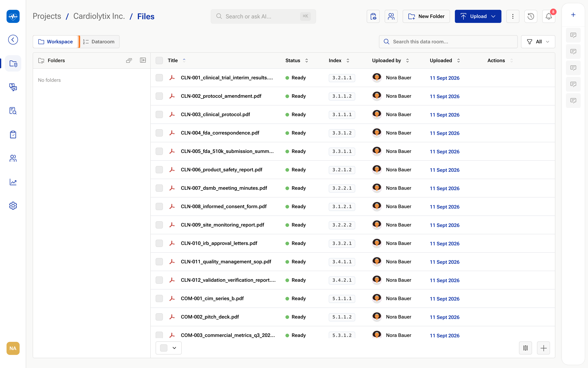The image size is (588, 368).
Task: Check the CLN-001_clinical_trial_interim_results row
Action: (159, 78)
